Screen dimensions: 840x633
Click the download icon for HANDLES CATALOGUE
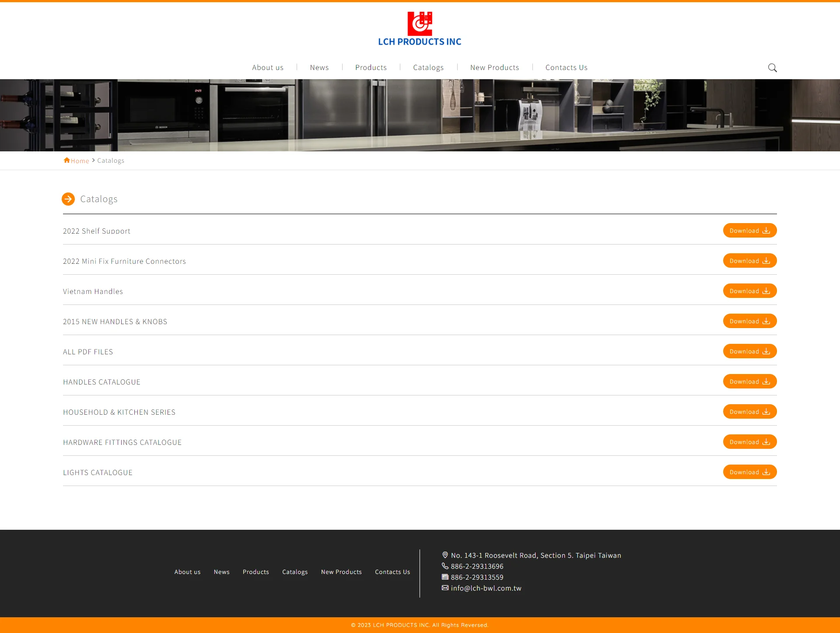[x=767, y=381]
